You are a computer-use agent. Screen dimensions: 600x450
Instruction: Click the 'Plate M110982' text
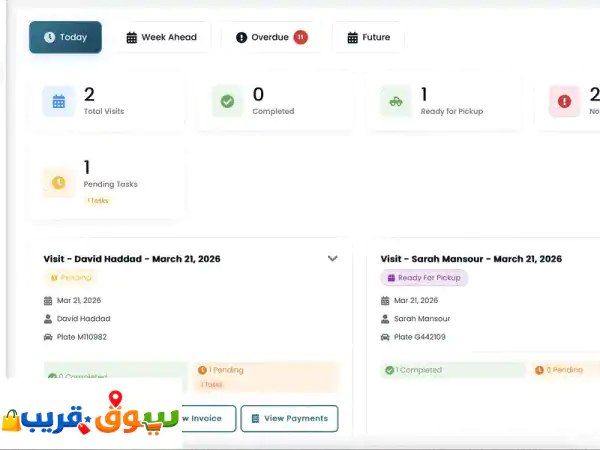tap(82, 337)
